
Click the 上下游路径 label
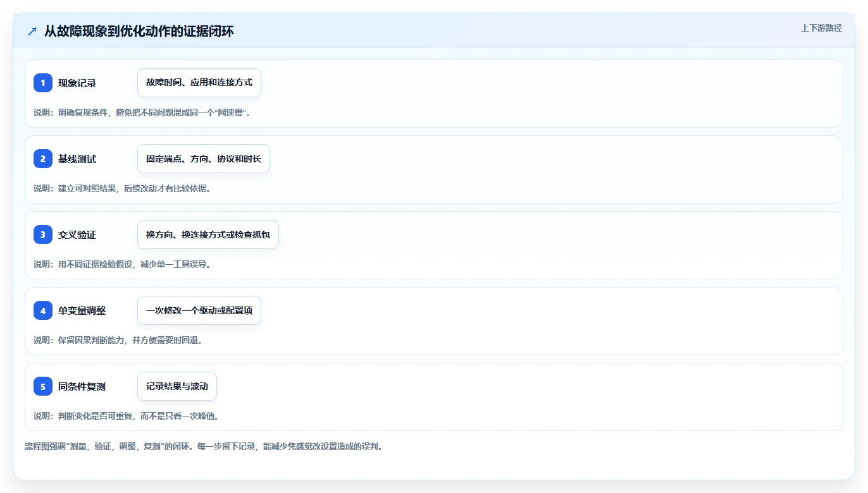click(821, 28)
